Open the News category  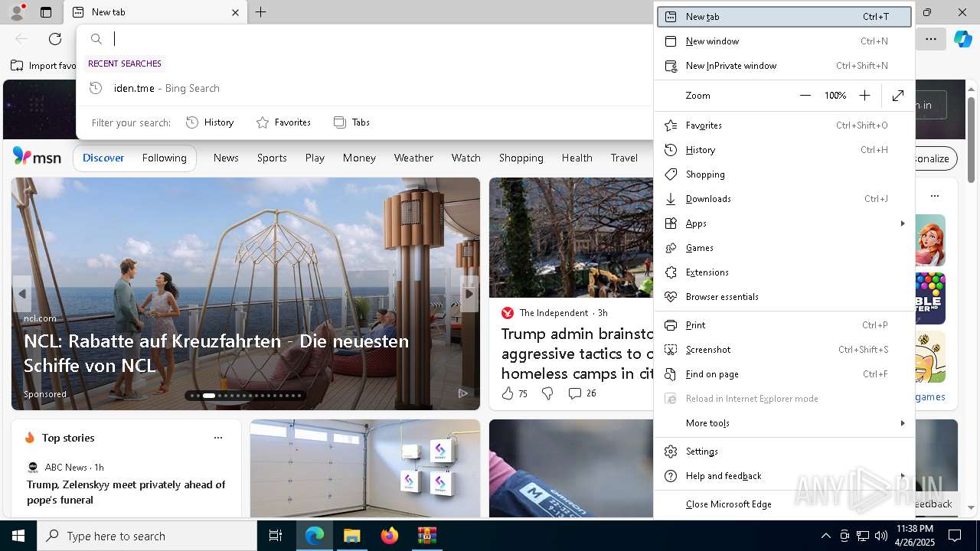(226, 158)
